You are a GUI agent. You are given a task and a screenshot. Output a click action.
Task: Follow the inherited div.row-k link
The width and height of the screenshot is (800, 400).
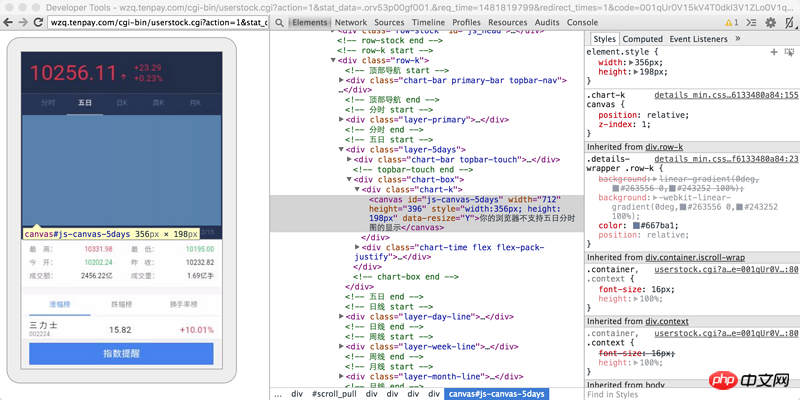coord(662,147)
